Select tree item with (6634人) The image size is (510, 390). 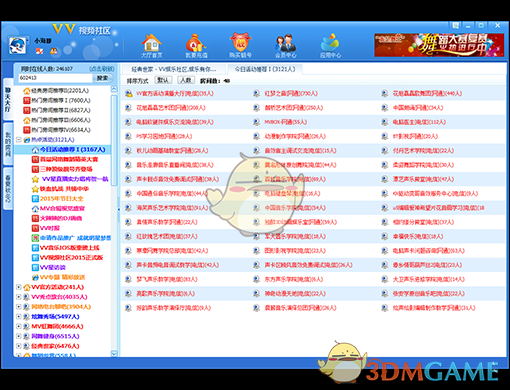point(61,130)
